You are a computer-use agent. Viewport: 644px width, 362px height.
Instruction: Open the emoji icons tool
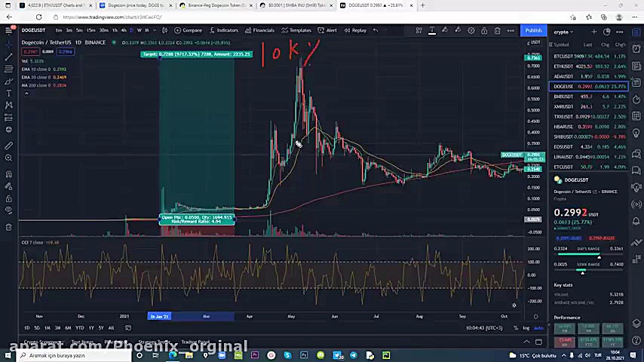(x=8, y=130)
